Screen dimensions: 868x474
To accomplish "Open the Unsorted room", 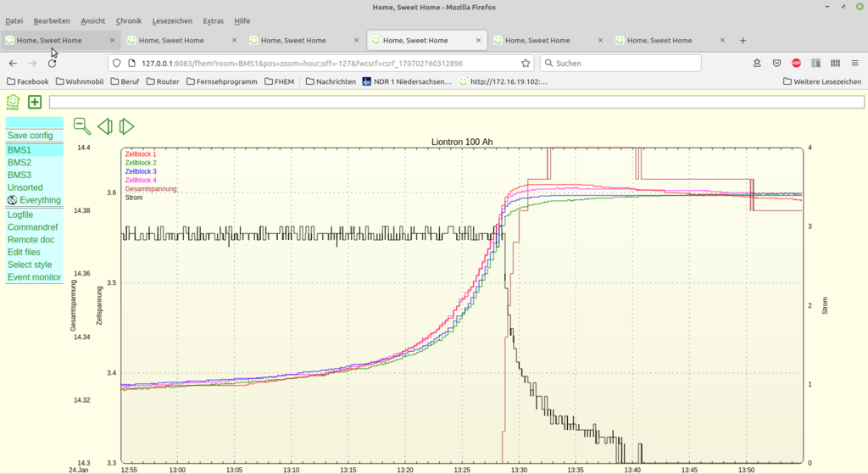I will point(25,187).
